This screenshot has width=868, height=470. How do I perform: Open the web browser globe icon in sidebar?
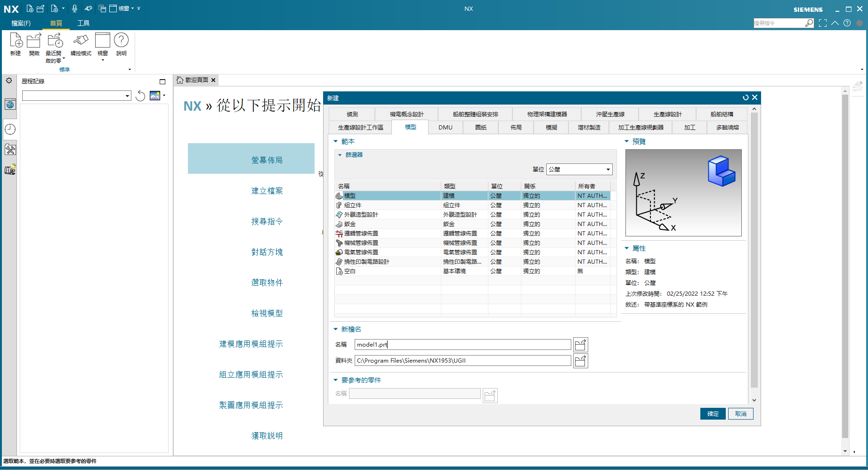pos(10,104)
